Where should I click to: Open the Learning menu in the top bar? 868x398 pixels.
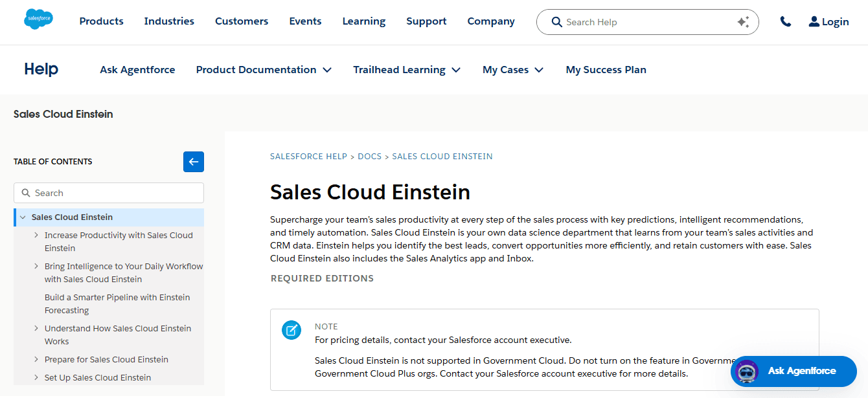pos(363,21)
